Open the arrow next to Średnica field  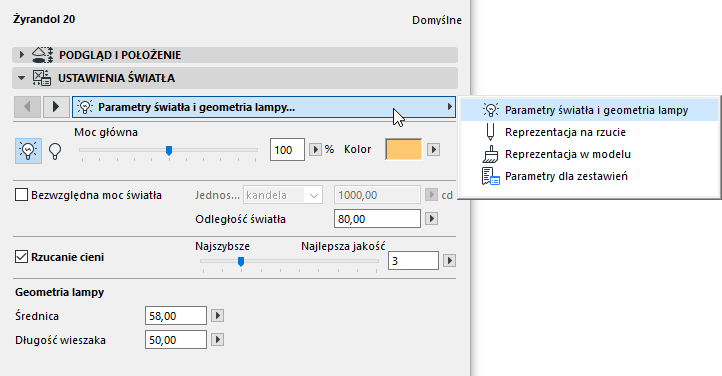218,316
